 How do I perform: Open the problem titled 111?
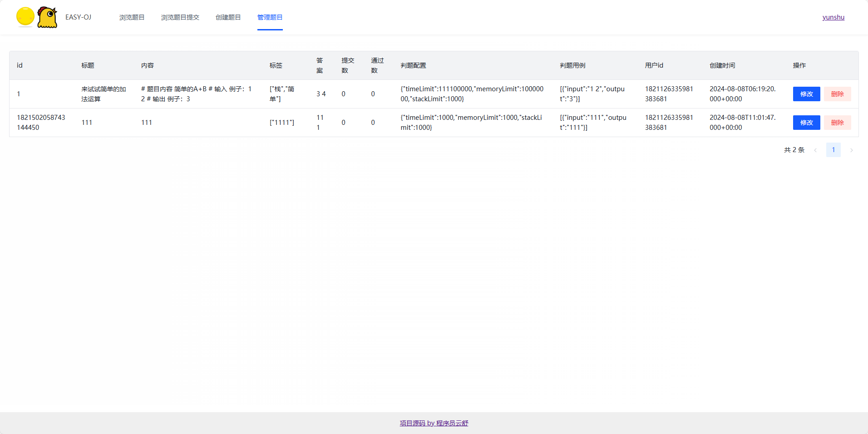87,122
